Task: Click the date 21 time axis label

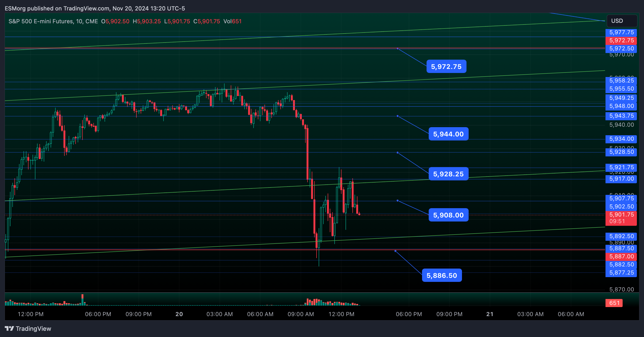Action: click(x=490, y=314)
